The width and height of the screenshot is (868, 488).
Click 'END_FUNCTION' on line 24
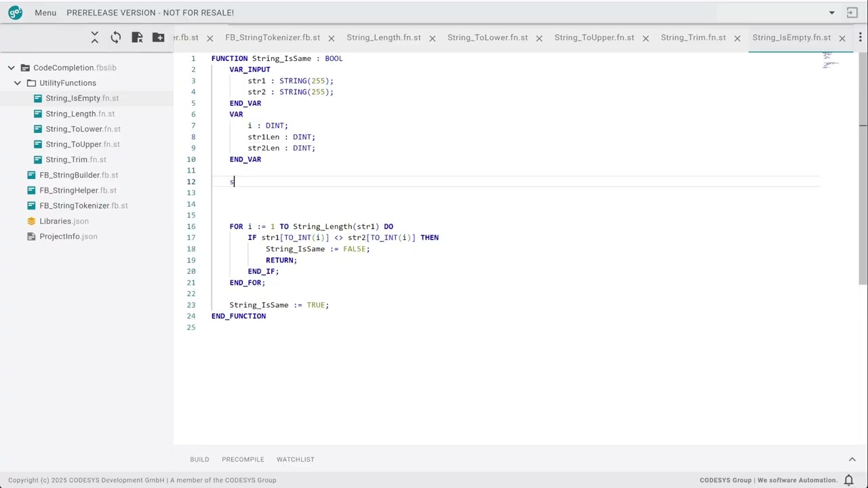click(x=239, y=316)
